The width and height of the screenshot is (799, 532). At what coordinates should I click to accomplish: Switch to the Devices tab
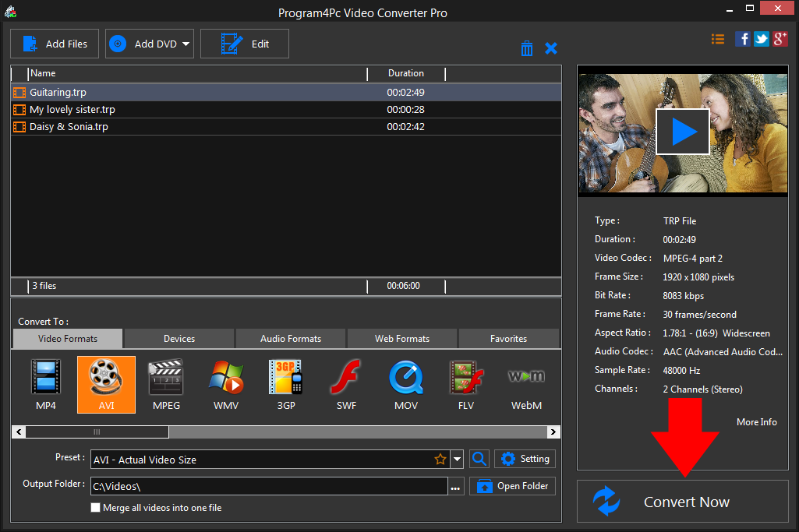click(x=179, y=338)
